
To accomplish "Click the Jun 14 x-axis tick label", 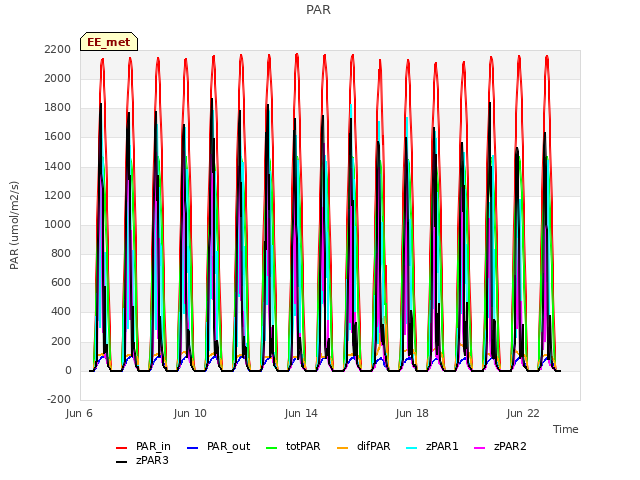I will click(x=301, y=413).
